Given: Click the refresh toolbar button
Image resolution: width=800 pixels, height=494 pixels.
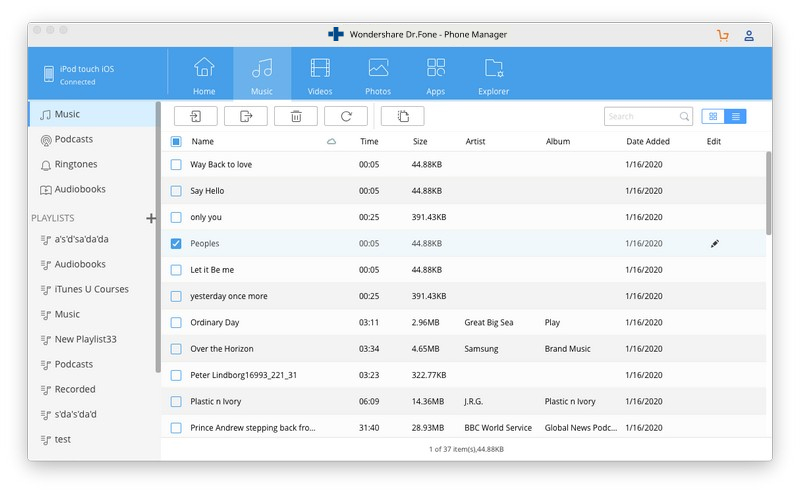Looking at the screenshot, I should 346,116.
